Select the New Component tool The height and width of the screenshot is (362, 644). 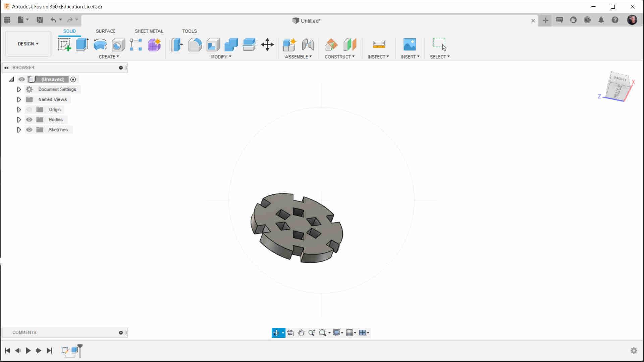tap(289, 44)
